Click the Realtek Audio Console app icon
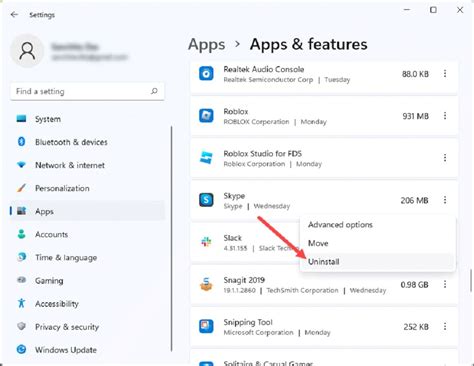Image resolution: width=474 pixels, height=366 pixels. (x=206, y=74)
